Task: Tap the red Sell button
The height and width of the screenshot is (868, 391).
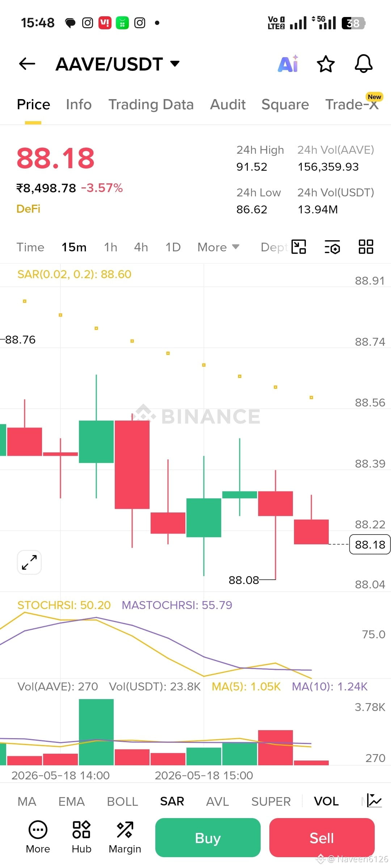Action: pos(322,838)
